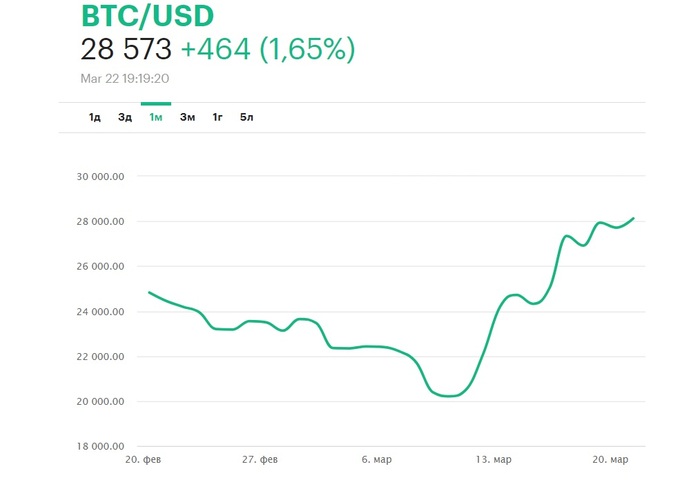Click the 27. фев date marker
Image resolution: width=700 pixels, height=480 pixels.
[x=260, y=460]
